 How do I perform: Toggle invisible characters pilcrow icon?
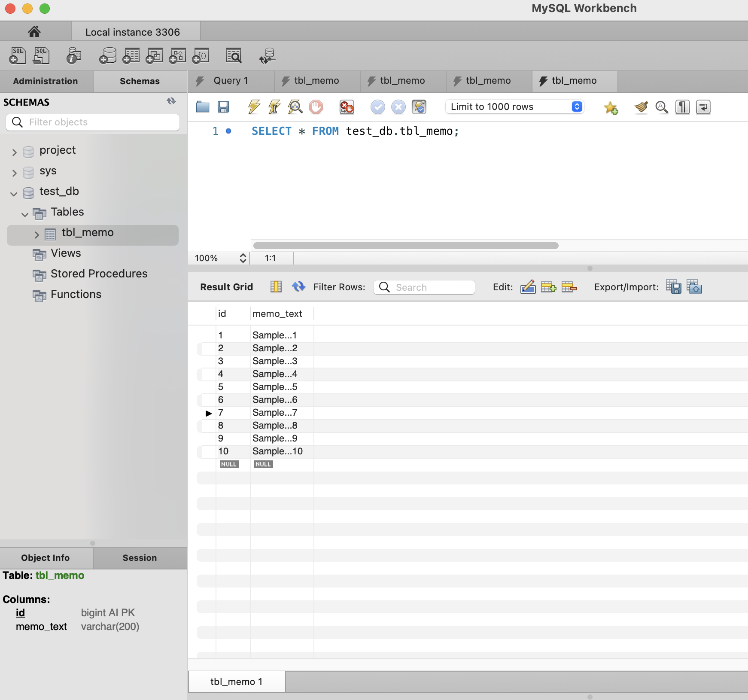point(682,107)
